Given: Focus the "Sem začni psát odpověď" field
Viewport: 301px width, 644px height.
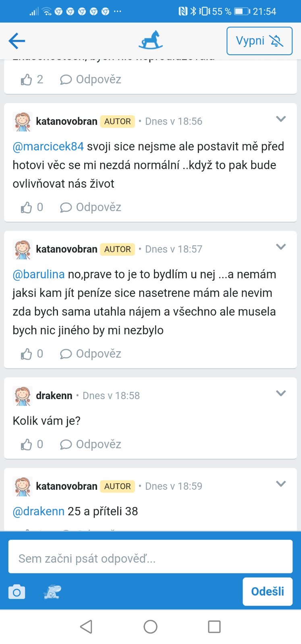Looking at the screenshot, I should point(150,559).
